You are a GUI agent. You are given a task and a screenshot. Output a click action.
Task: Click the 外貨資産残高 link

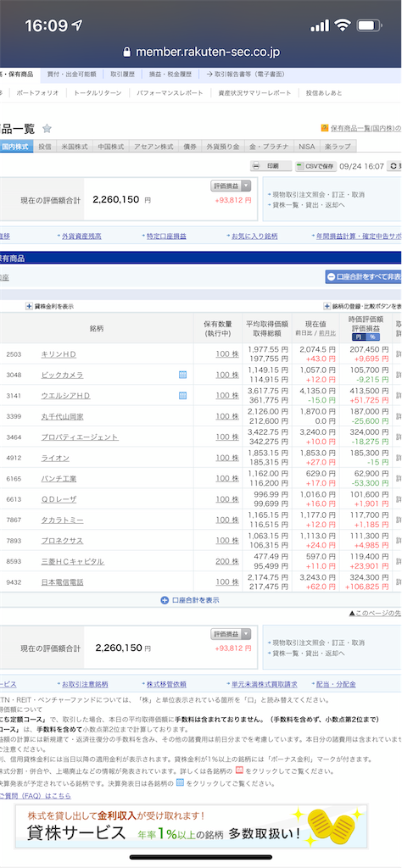coord(81,236)
